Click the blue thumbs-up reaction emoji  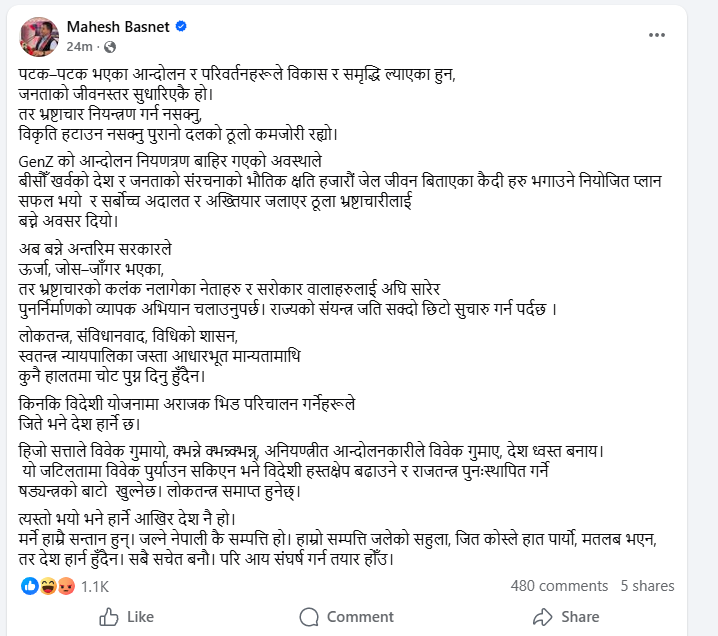pyautogui.click(x=28, y=586)
